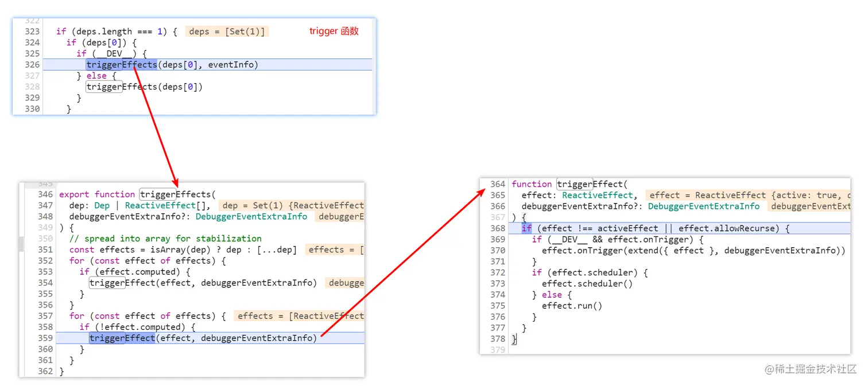Click 'effect.allowRecurse' on line 368
868x386 pixels.
[726, 228]
